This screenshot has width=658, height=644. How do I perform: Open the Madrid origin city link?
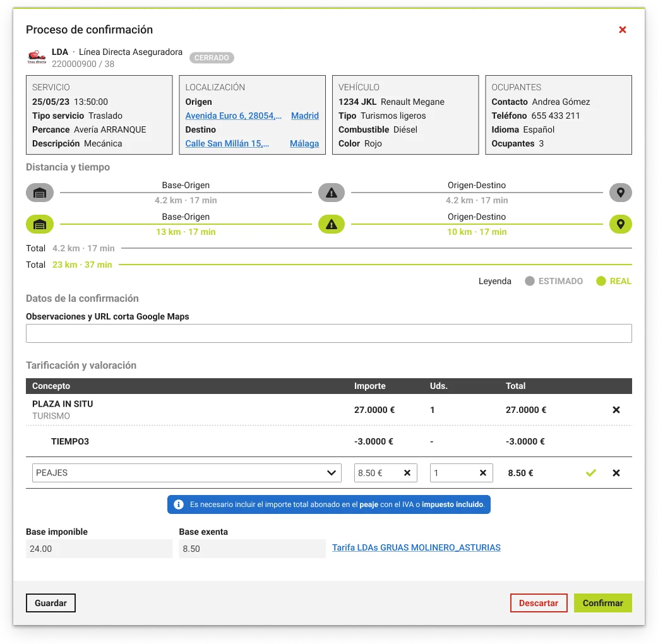pyautogui.click(x=305, y=116)
